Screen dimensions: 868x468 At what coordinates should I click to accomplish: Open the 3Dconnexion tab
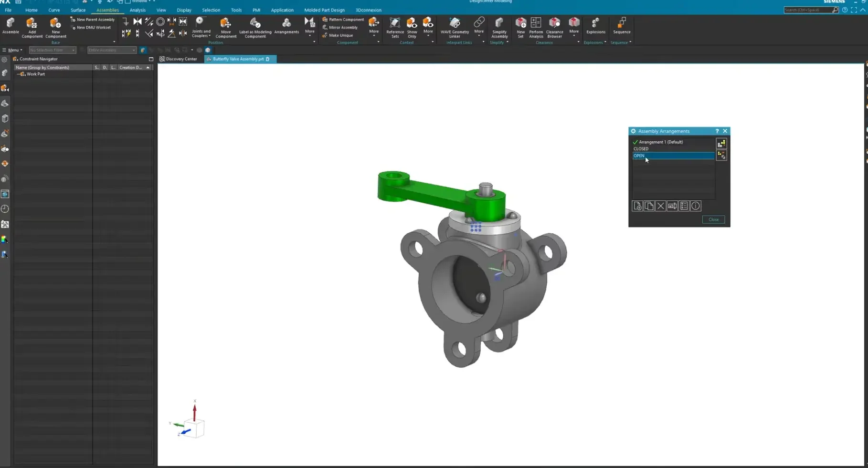click(368, 10)
